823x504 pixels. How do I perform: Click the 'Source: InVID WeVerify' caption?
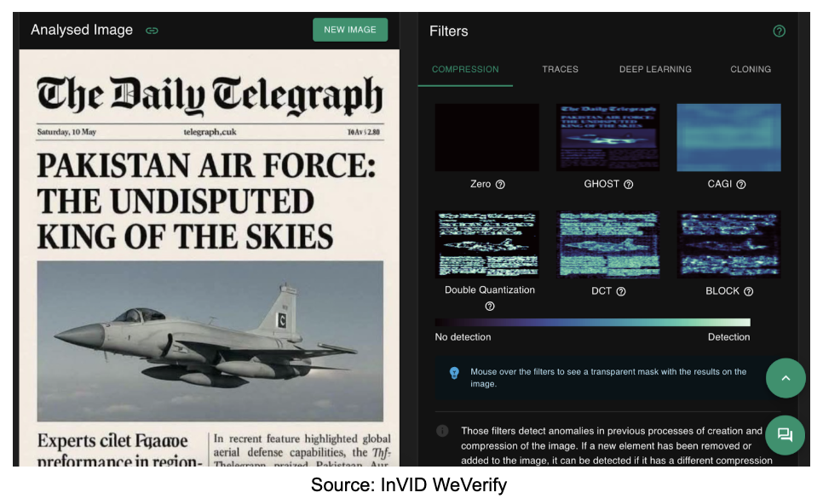(409, 485)
